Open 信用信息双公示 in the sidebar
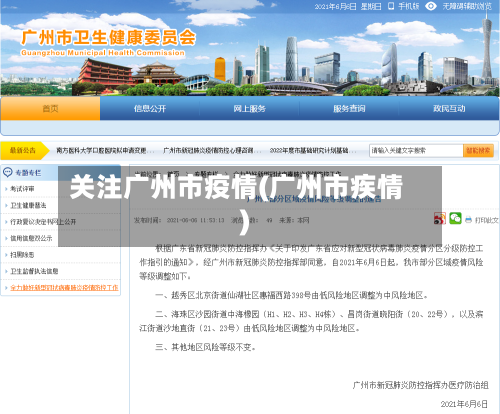This screenshot has width=500, height=414. [31, 238]
